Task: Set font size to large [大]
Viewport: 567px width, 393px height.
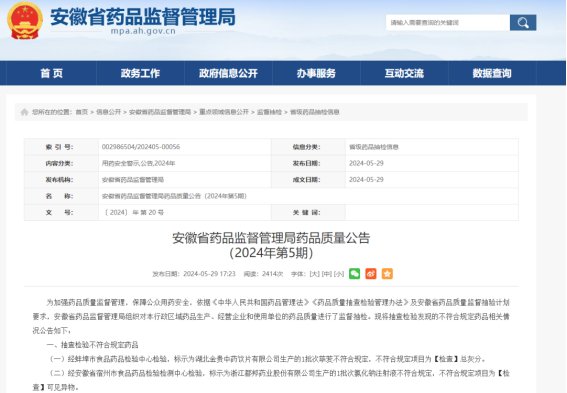Action: pos(315,274)
